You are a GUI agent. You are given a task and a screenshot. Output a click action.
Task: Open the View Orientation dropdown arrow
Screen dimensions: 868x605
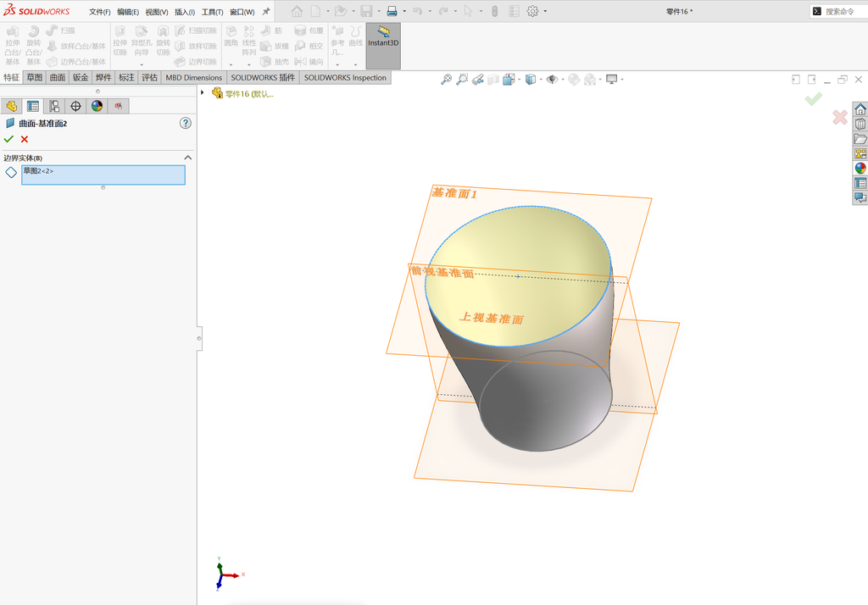pos(520,80)
